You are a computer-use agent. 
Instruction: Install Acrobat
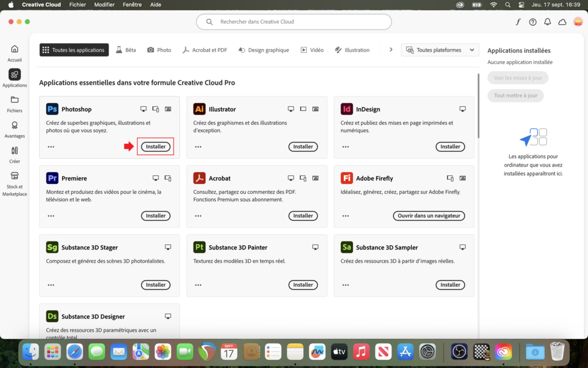pos(303,216)
